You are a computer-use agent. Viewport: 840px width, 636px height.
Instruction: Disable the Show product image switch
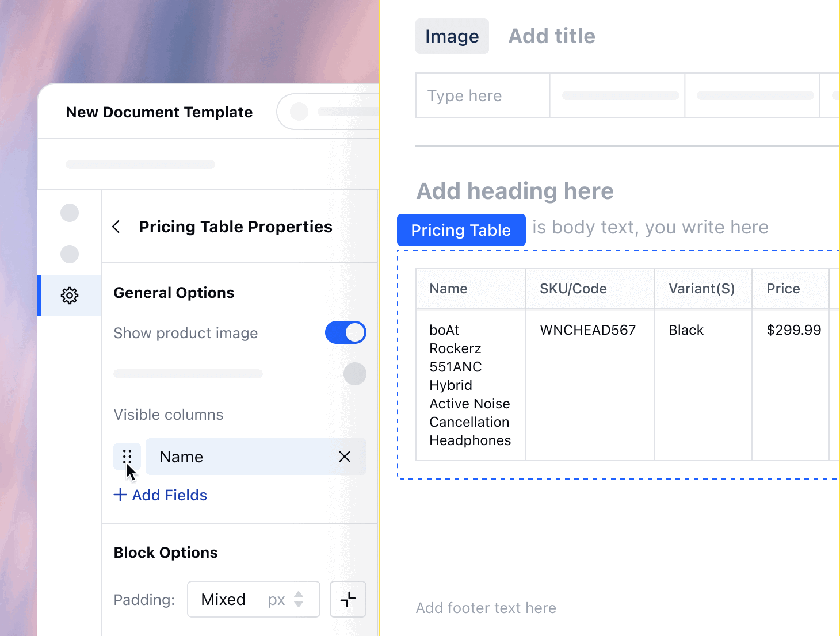pyautogui.click(x=345, y=332)
